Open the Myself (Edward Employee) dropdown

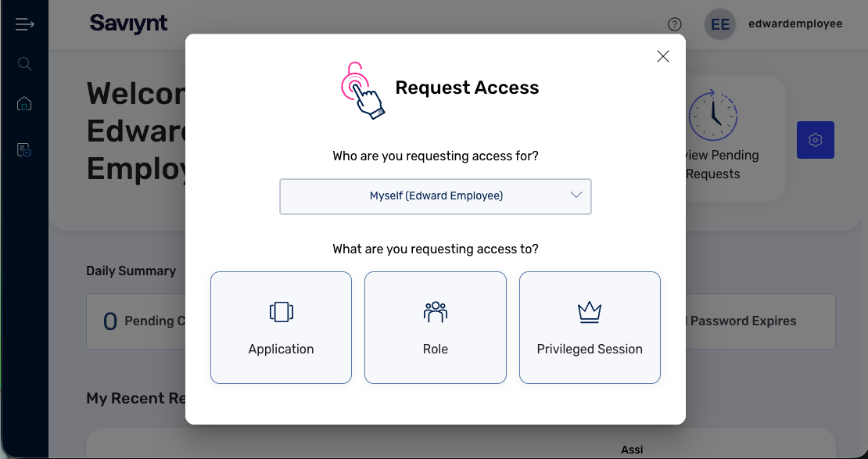click(436, 196)
